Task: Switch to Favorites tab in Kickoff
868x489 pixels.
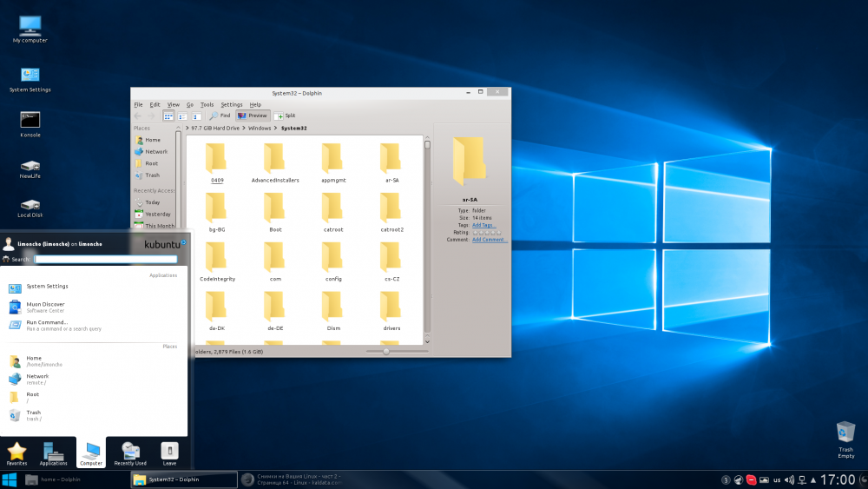Action: (16, 453)
